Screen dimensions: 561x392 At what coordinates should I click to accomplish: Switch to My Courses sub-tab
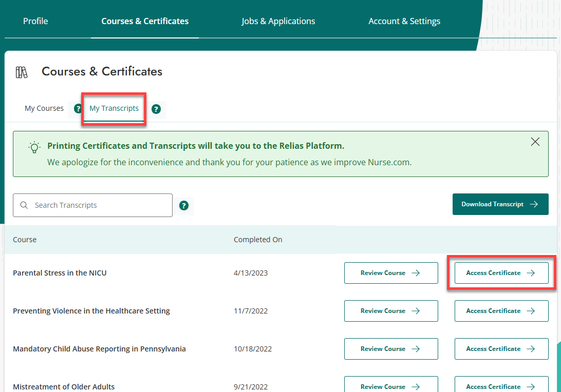coord(44,108)
